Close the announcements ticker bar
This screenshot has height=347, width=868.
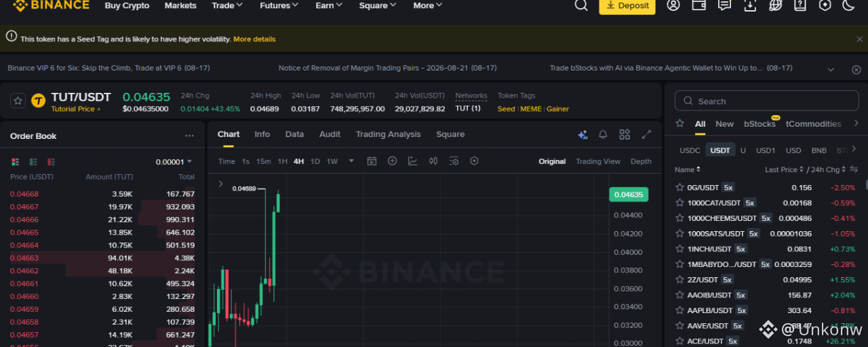[x=856, y=69]
